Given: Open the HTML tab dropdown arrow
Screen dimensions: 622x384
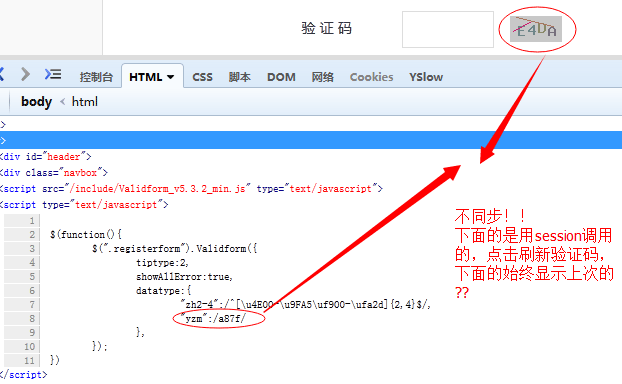Looking at the screenshot, I should pos(171,77).
